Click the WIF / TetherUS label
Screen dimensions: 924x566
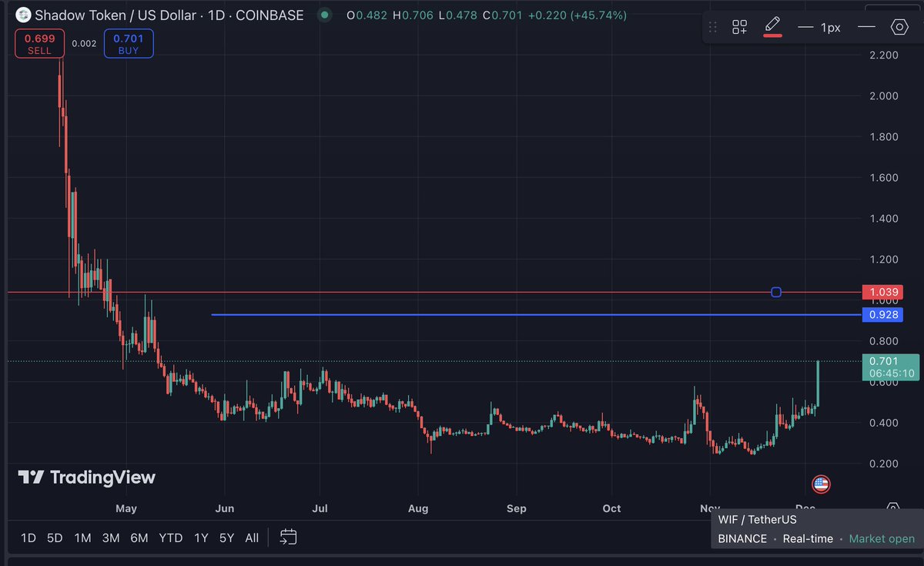(758, 520)
